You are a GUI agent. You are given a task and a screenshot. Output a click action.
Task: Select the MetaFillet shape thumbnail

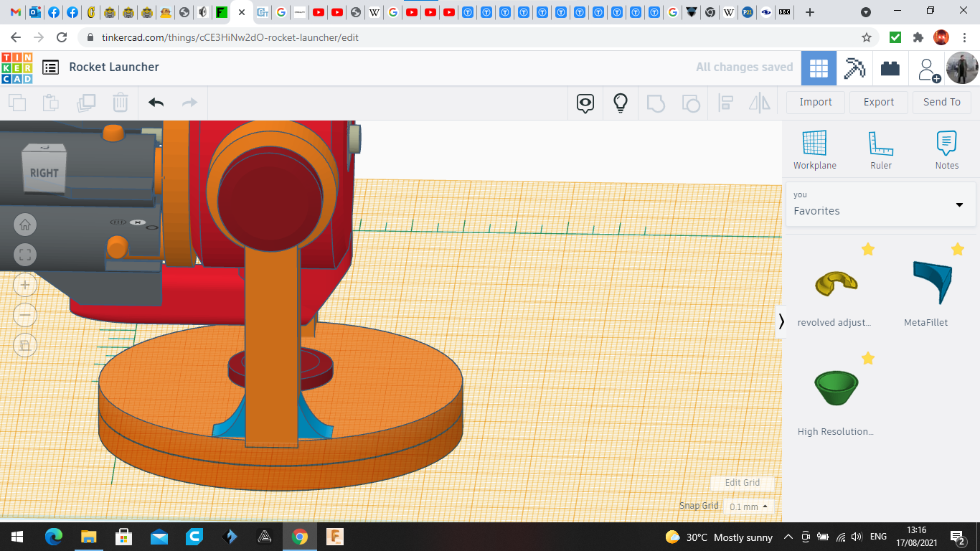click(x=931, y=283)
